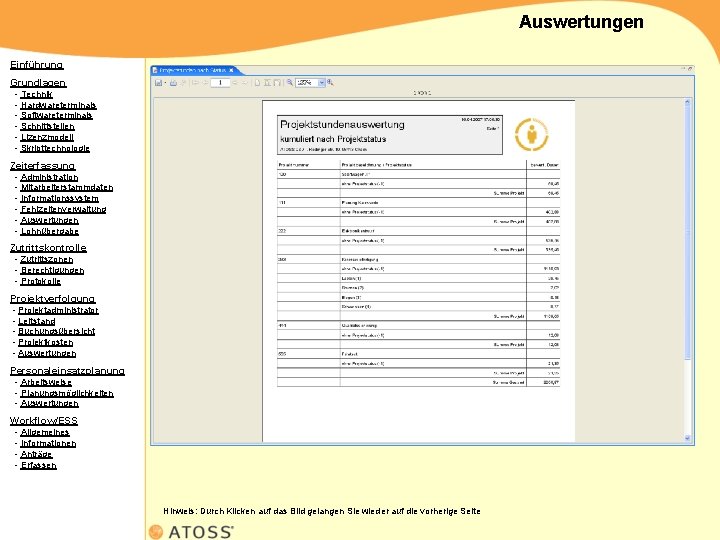Open the Fehlzeitenverwaltung link
Screen dimensions: 720x540
coord(63,209)
